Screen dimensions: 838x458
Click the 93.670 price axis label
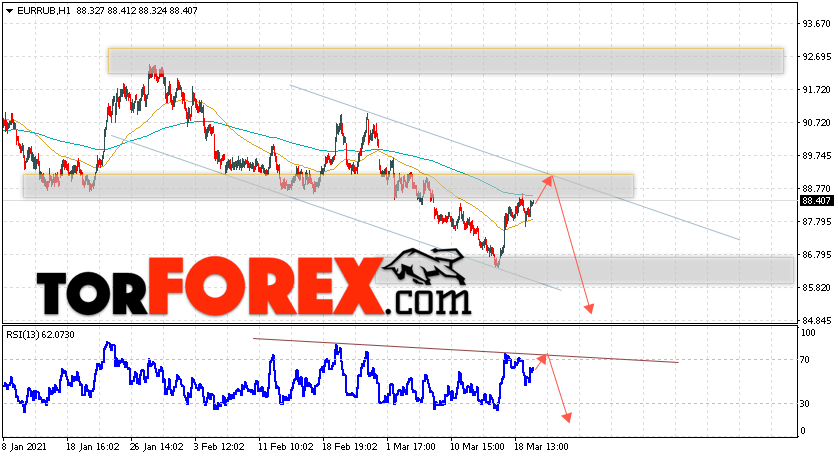817,24
